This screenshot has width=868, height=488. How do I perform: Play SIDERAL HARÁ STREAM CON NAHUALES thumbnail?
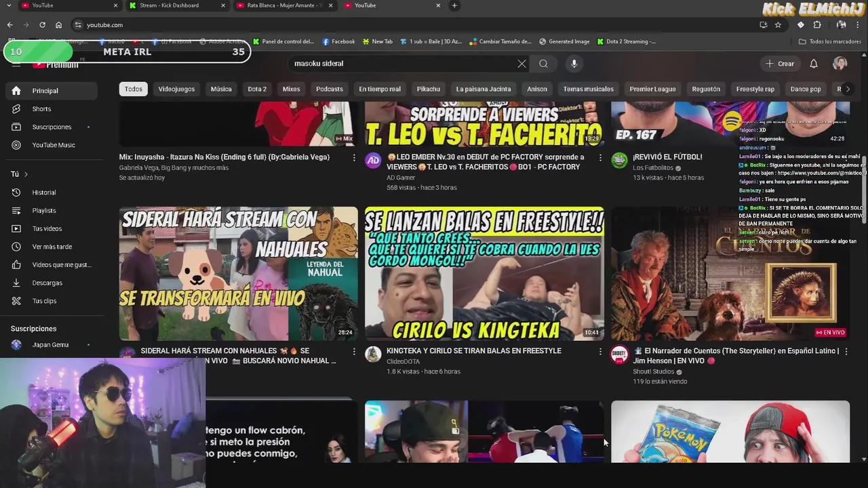point(239,273)
